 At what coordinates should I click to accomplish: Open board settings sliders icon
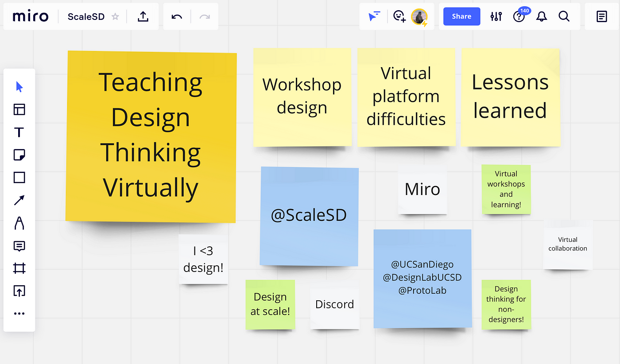click(x=496, y=17)
